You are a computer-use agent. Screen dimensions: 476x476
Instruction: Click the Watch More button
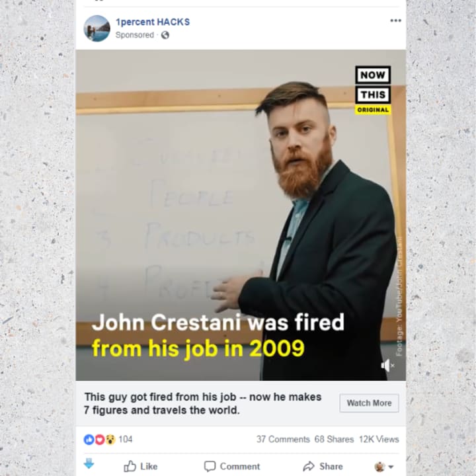pos(369,403)
